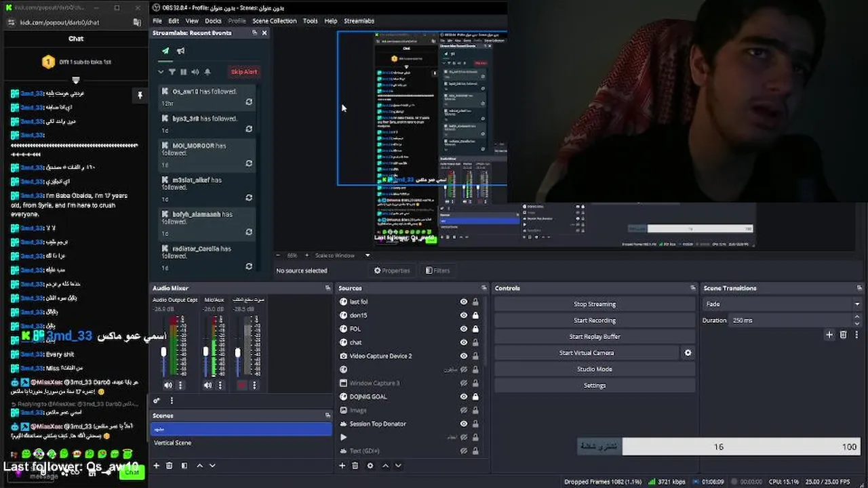Mute the Audio Output Capture speaker icon
This screenshot has width=868, height=488.
[x=167, y=385]
